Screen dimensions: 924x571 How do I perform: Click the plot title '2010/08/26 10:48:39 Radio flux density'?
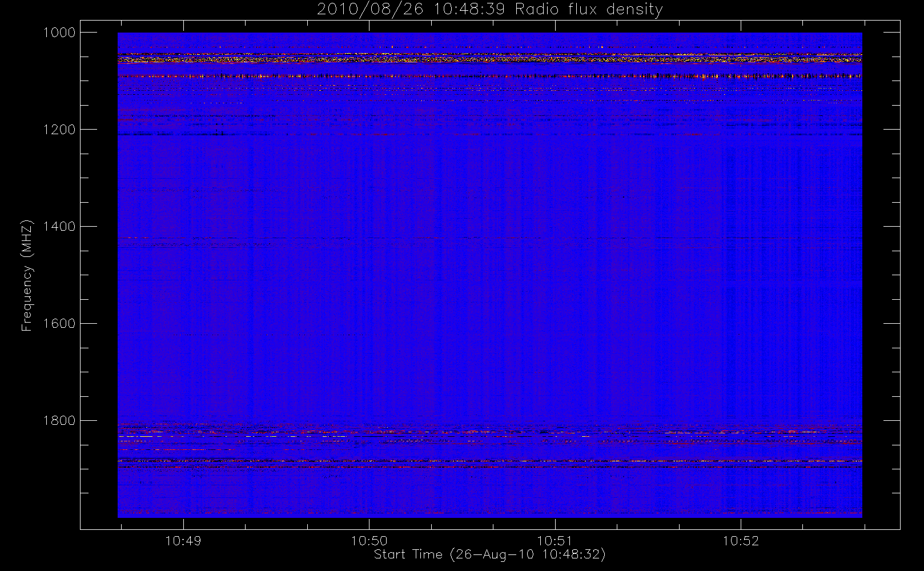(x=489, y=10)
